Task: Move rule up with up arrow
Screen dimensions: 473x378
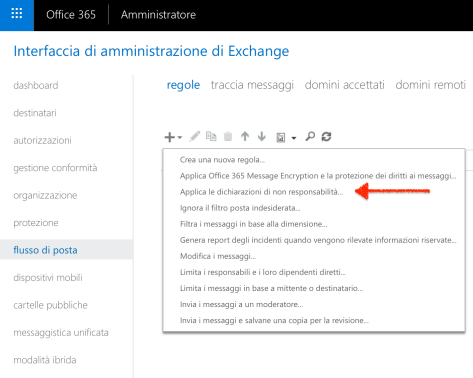Action: 245,136
